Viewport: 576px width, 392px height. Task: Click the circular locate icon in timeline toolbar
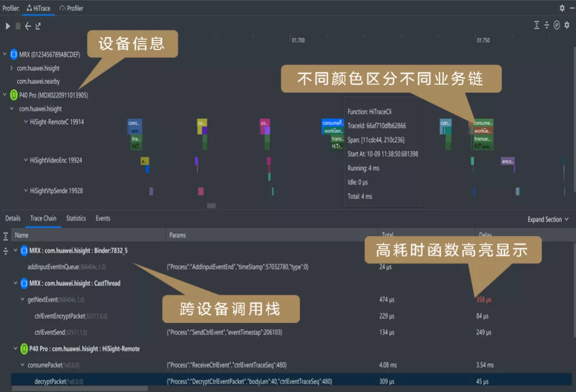point(557,25)
